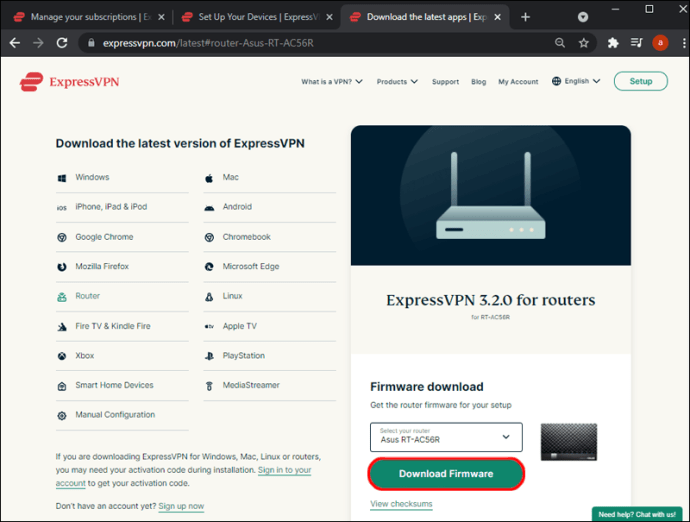Click the green Router icon

[62, 297]
